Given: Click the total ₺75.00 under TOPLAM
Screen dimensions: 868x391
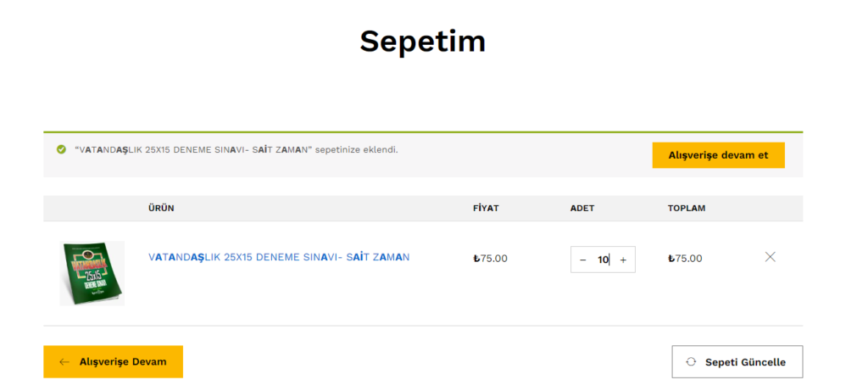Looking at the screenshot, I should click(685, 259).
